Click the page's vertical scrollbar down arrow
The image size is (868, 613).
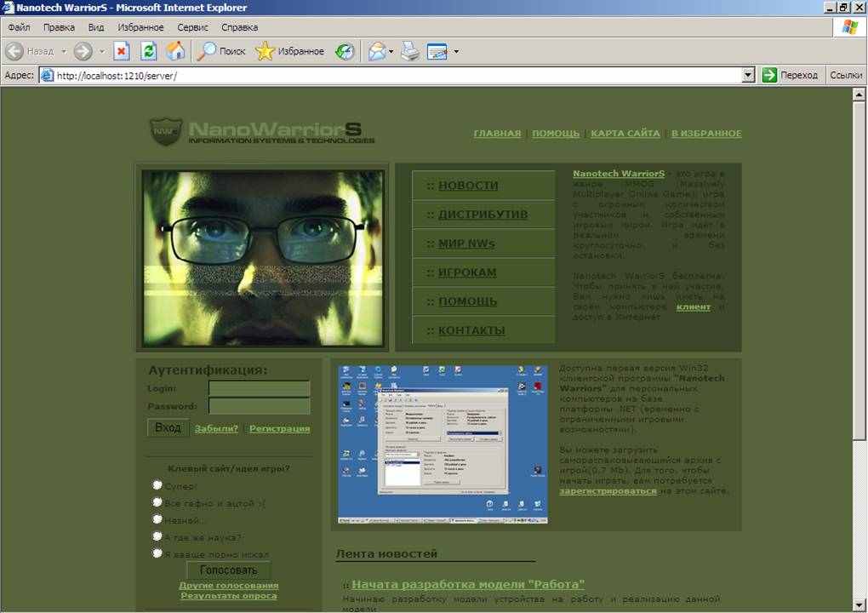point(859,605)
